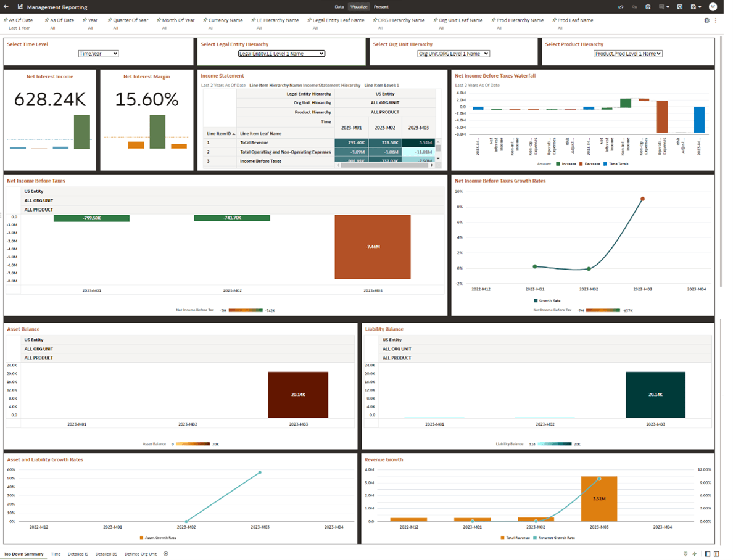Click the Redo icon in the top toolbar

point(634,7)
